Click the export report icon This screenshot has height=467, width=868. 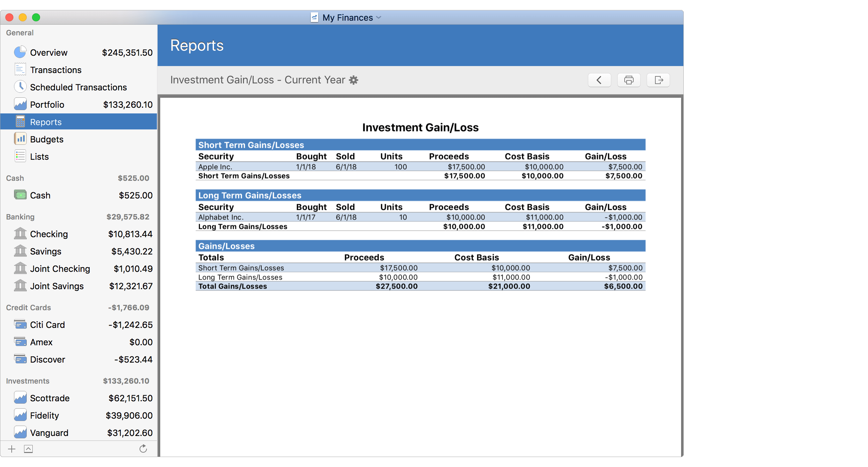(x=660, y=80)
